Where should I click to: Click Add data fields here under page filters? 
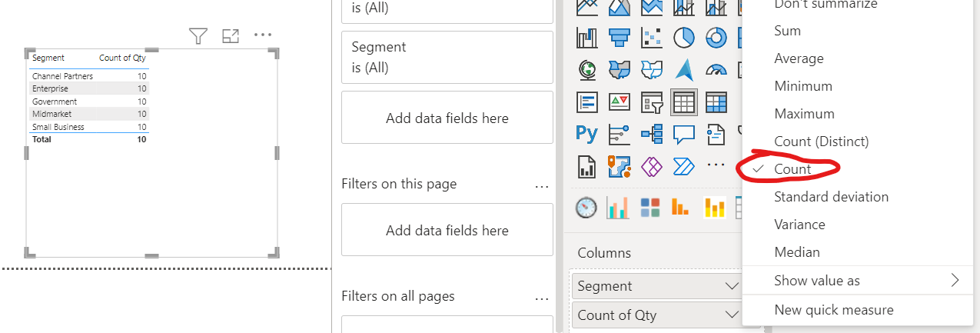pos(447,230)
